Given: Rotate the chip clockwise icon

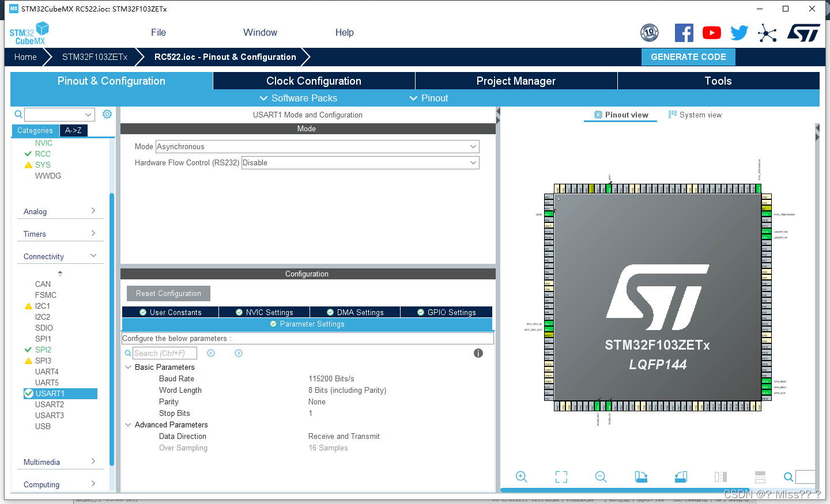Looking at the screenshot, I should click(x=641, y=477).
